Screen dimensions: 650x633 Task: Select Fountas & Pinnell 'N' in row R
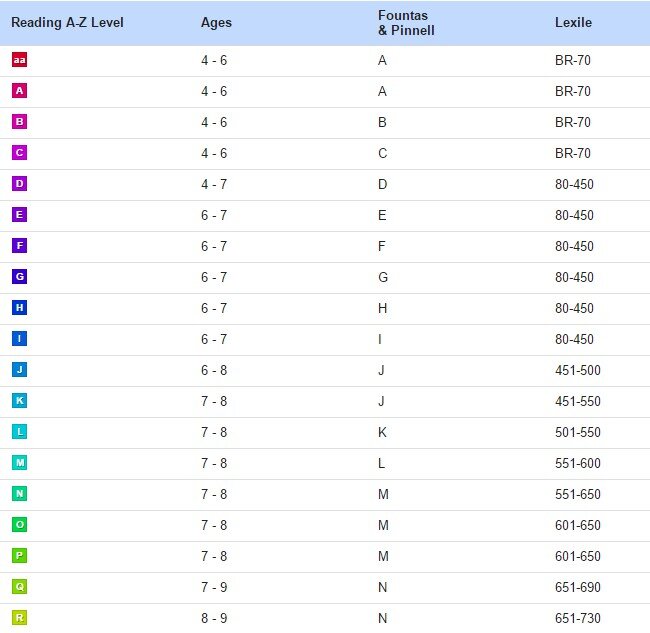point(382,618)
